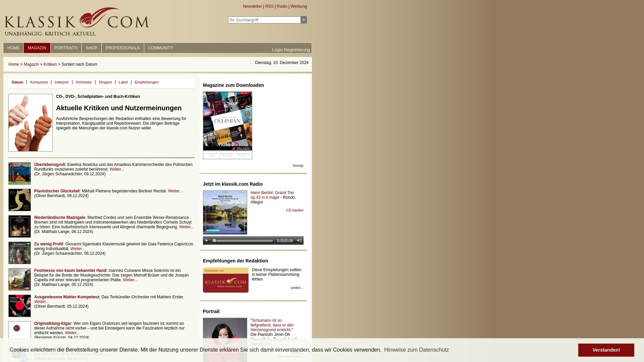Play the klassik.com radio stream
This screenshot has width=644, height=362.
(207, 240)
